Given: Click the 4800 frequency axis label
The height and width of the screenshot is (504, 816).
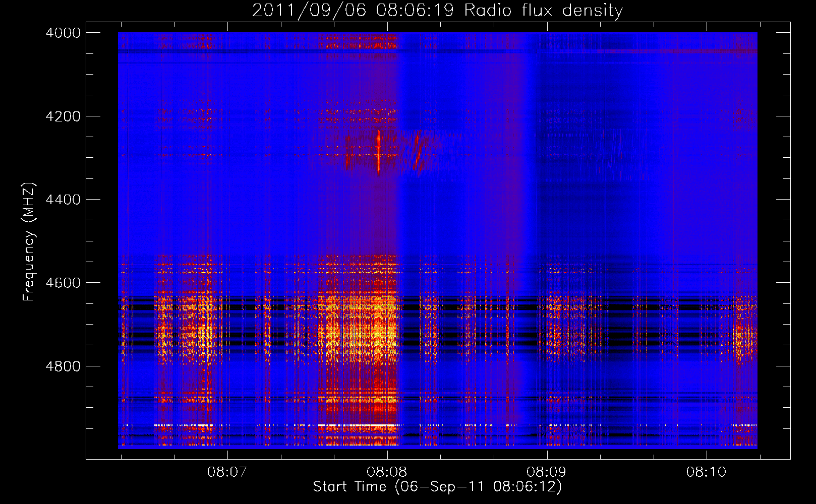Looking at the screenshot, I should coord(63,366).
